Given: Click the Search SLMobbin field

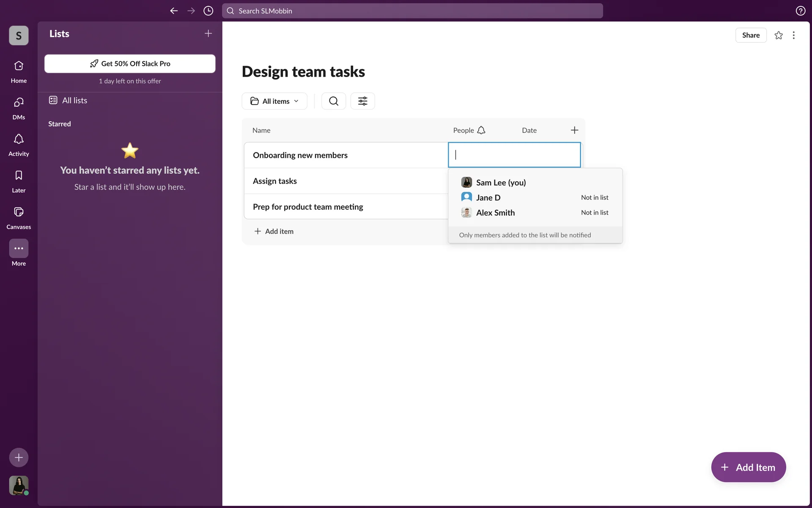Looking at the screenshot, I should [412, 11].
